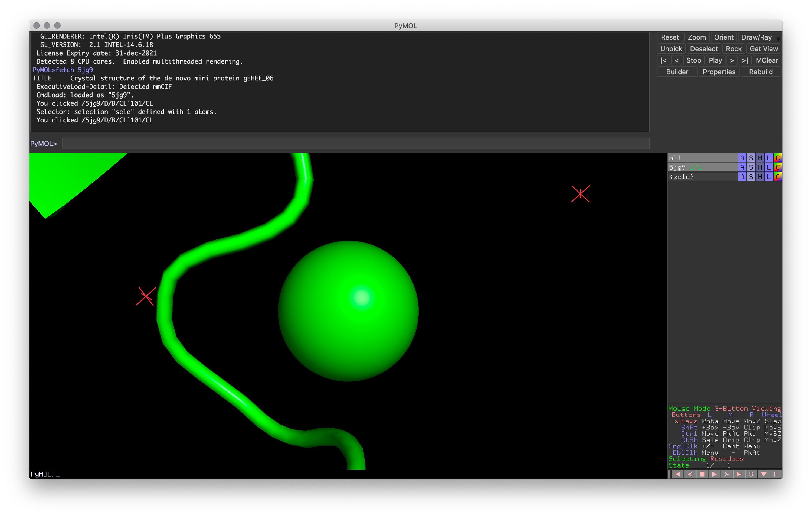
Task: Select the green chloride sphere atom
Action: [348, 311]
